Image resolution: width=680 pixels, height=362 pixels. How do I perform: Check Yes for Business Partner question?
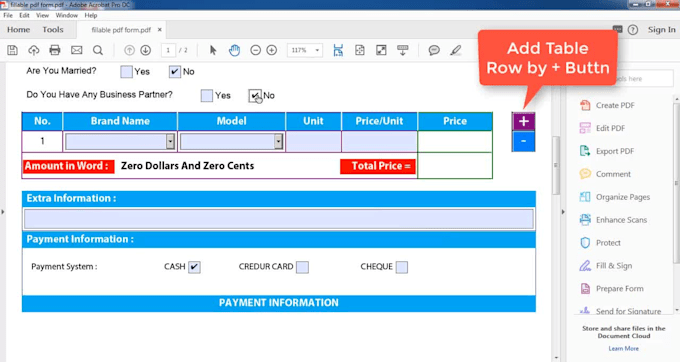(x=206, y=95)
